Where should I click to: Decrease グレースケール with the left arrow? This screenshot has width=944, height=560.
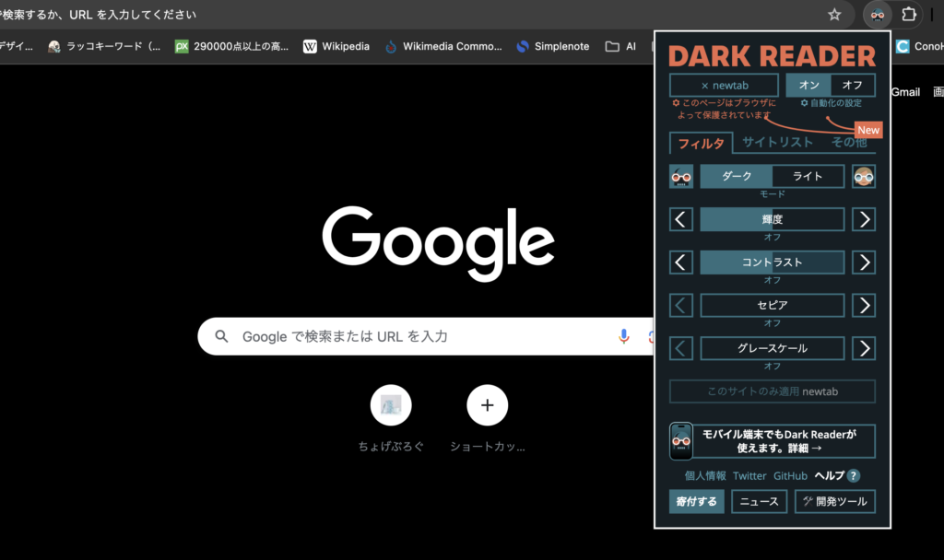point(681,348)
